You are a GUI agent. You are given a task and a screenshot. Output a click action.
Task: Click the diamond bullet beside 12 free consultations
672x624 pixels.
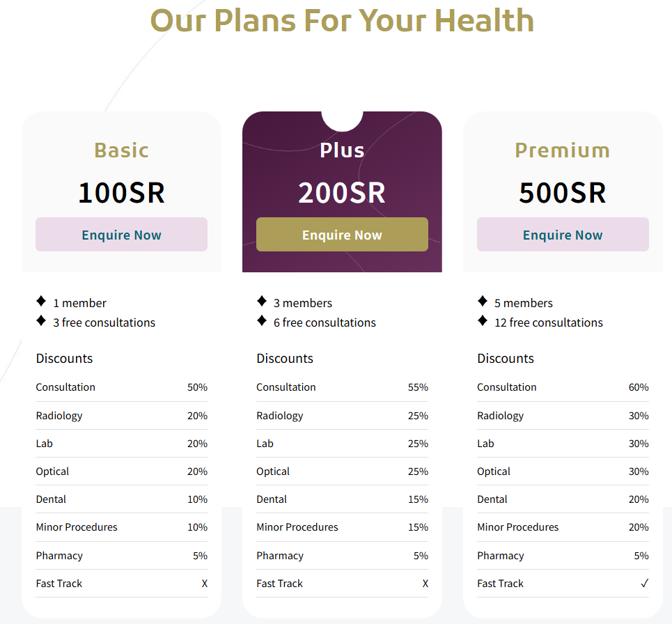coord(483,320)
